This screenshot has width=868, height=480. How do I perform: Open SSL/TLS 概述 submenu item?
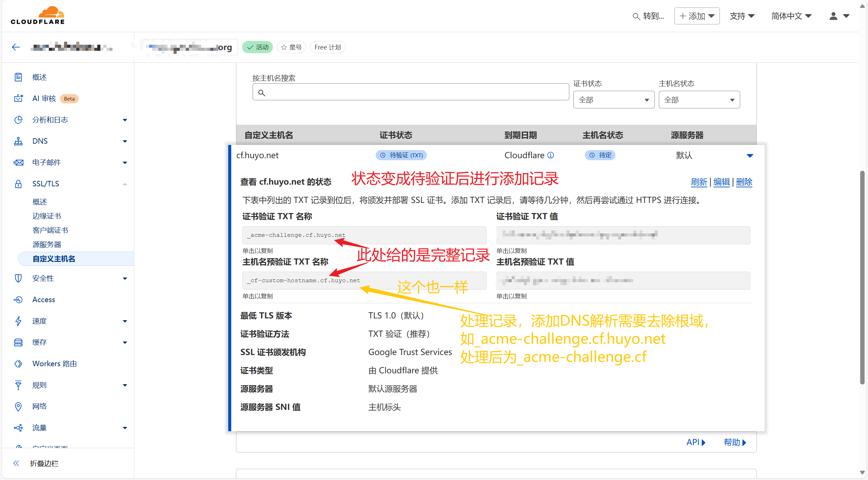point(40,202)
